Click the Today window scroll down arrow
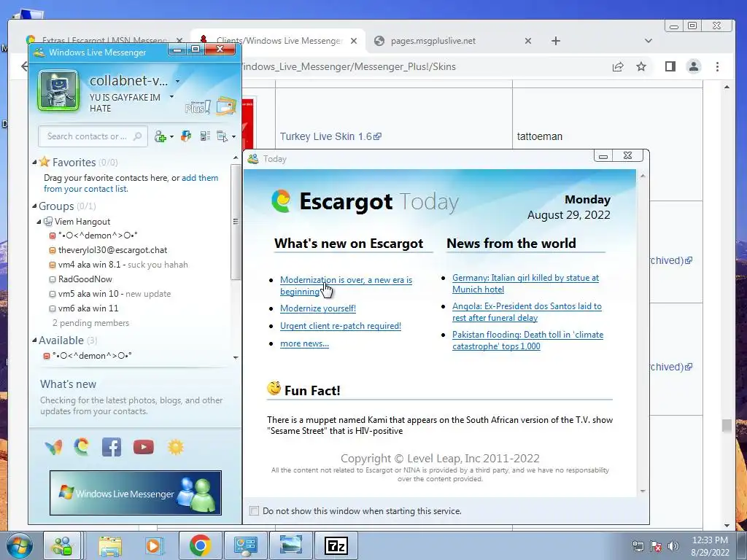747x560 pixels. coord(643,491)
